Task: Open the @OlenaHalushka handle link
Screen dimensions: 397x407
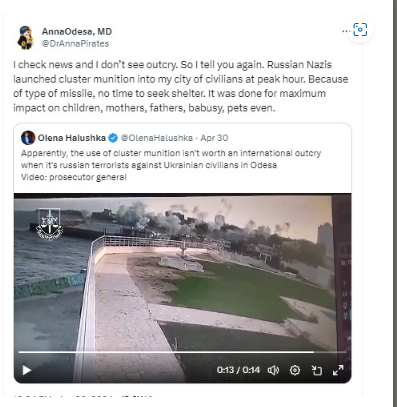Action: (157, 138)
